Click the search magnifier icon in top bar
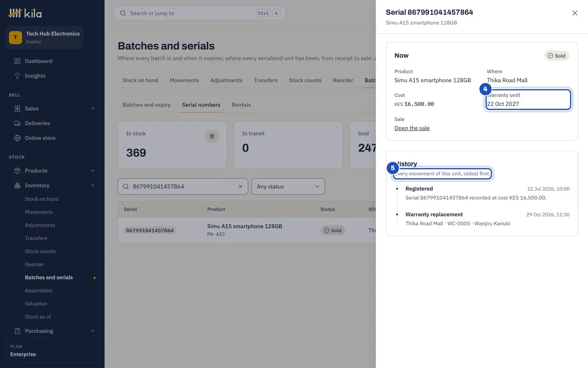The height and width of the screenshot is (368, 588). coord(123,13)
